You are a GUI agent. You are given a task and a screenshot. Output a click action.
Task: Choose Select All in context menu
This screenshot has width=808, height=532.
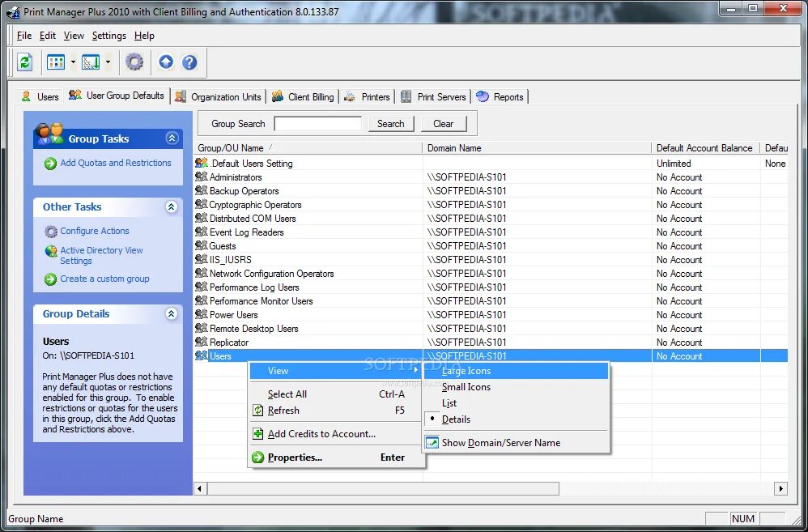click(336, 394)
